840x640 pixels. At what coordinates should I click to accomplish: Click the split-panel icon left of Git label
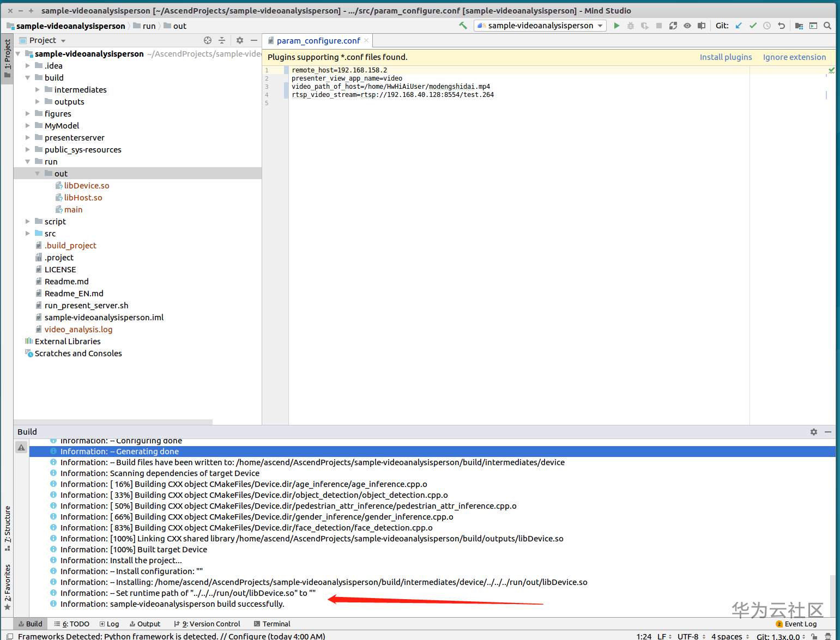click(702, 26)
